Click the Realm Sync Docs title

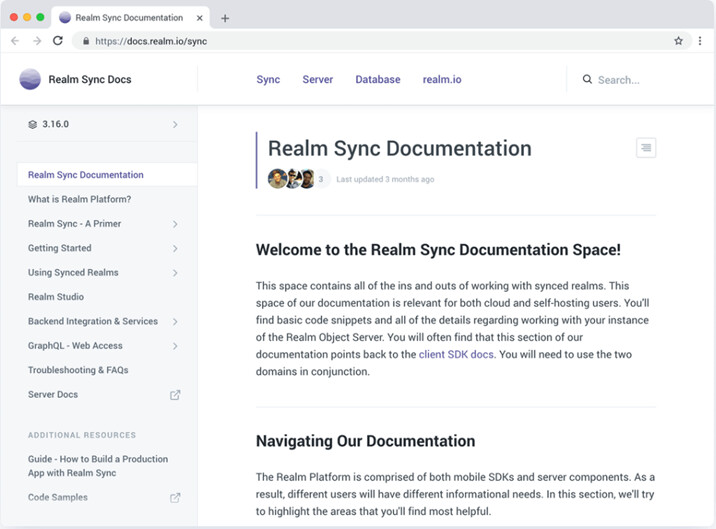[90, 79]
